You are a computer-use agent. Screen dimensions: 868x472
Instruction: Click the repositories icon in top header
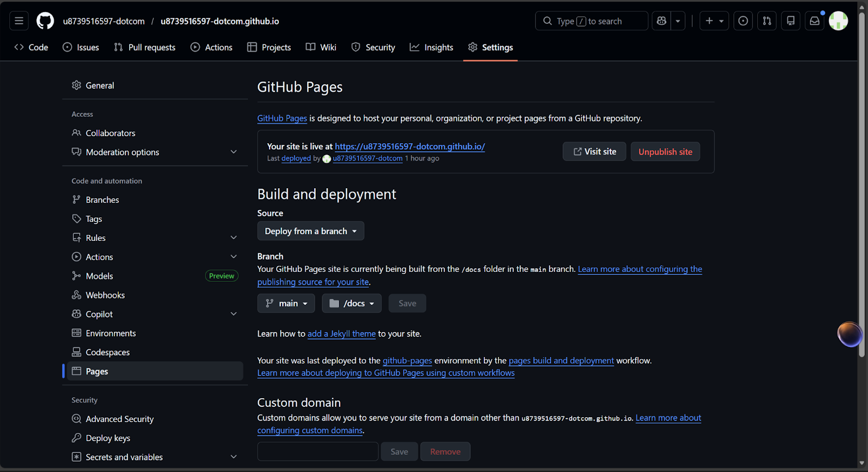[x=790, y=21]
